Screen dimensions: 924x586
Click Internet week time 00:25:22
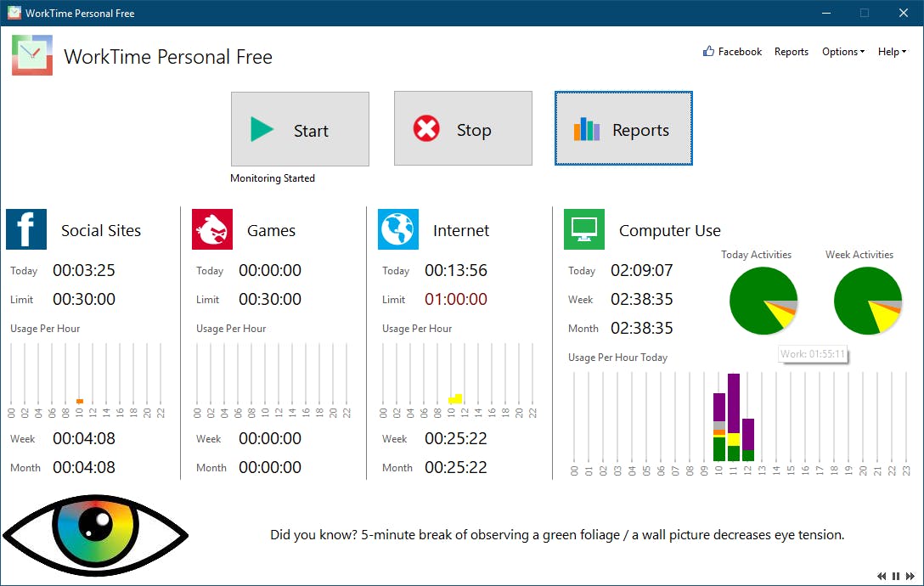456,438
